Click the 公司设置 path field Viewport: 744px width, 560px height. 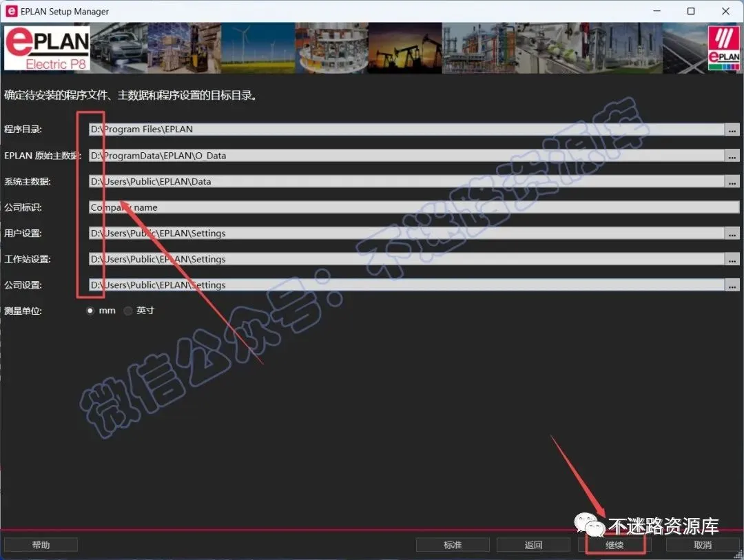click(406, 284)
